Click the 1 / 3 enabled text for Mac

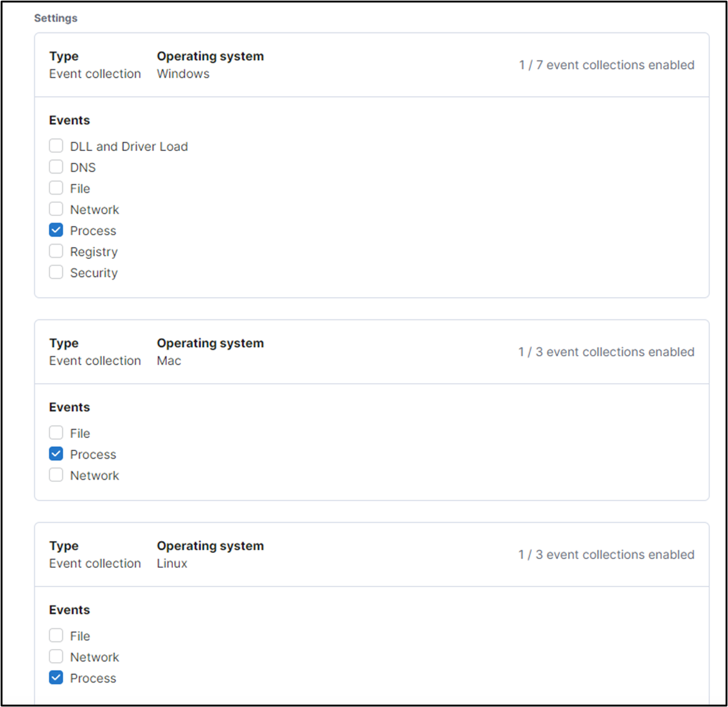(607, 351)
